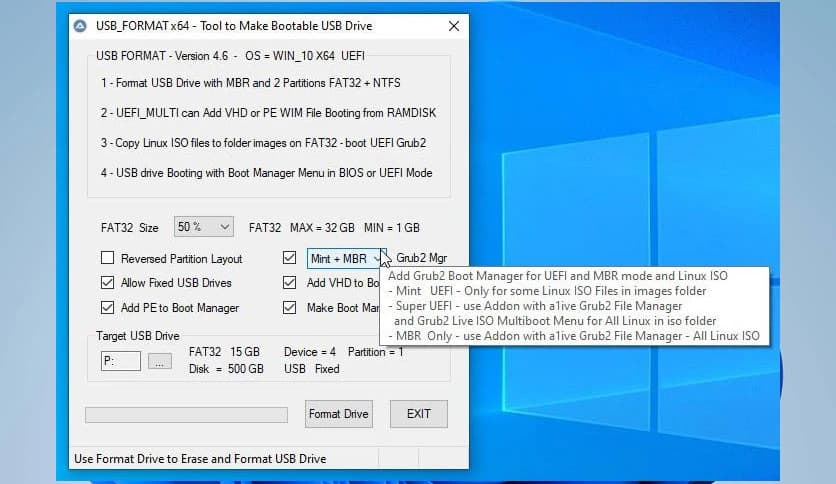The height and width of the screenshot is (484, 836).
Task: Browse for target drive with ... button
Action: pyautogui.click(x=160, y=361)
